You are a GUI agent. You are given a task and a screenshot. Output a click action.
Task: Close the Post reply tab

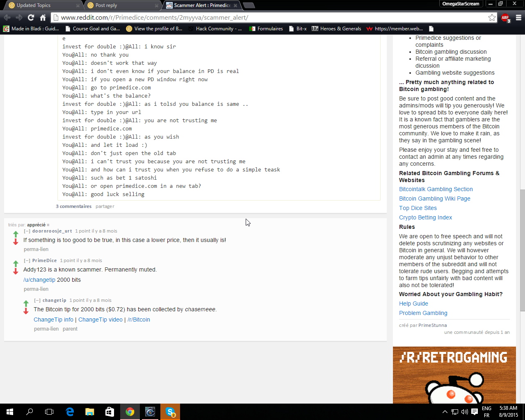coord(156,5)
